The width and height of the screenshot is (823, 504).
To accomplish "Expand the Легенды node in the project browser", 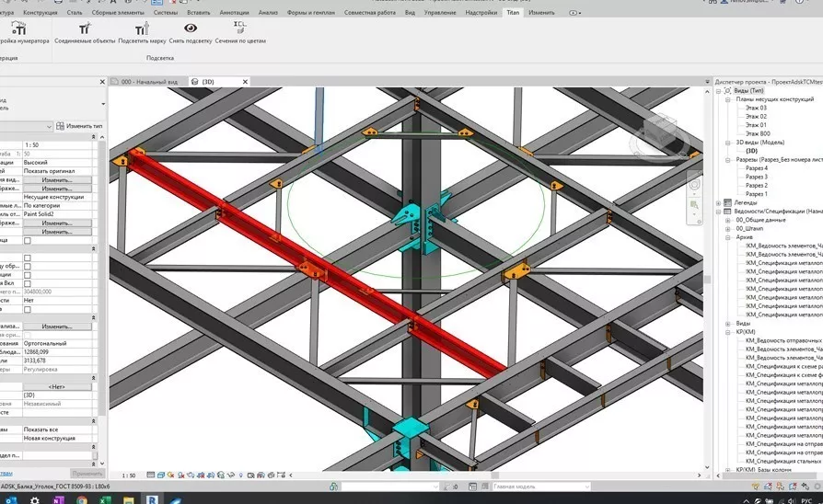I will coord(719,203).
